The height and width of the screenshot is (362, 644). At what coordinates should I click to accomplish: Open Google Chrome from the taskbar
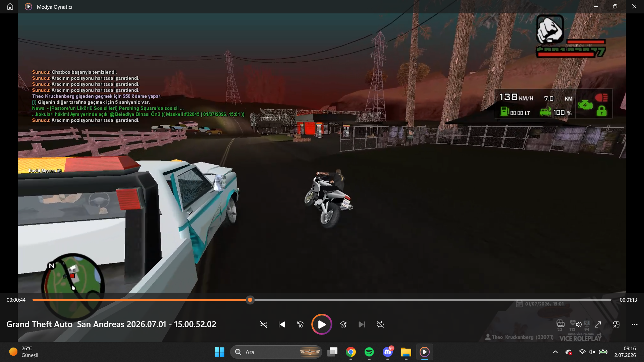pos(351,352)
